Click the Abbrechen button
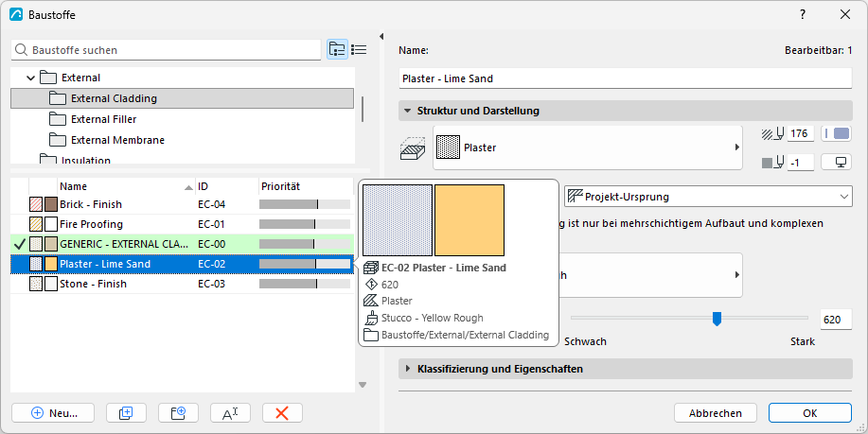Screen dimensions: 868x434 pos(716,413)
